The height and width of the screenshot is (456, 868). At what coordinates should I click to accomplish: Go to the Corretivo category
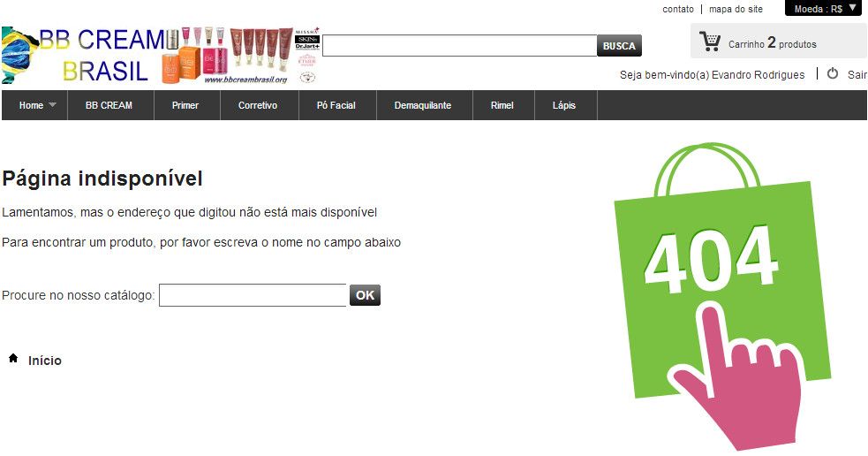pos(258,105)
